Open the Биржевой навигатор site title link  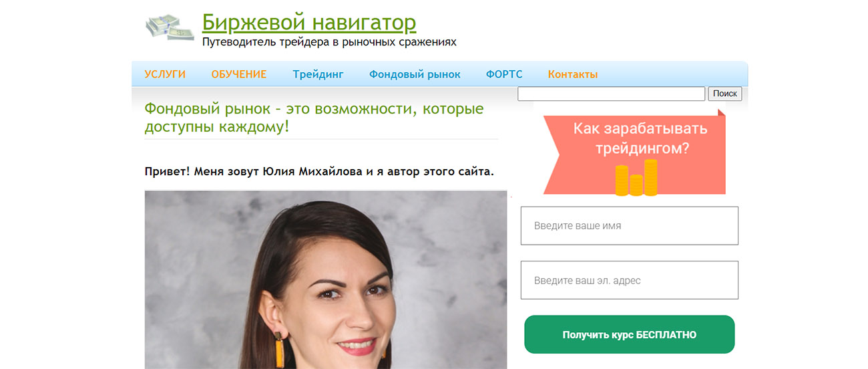coord(309,22)
